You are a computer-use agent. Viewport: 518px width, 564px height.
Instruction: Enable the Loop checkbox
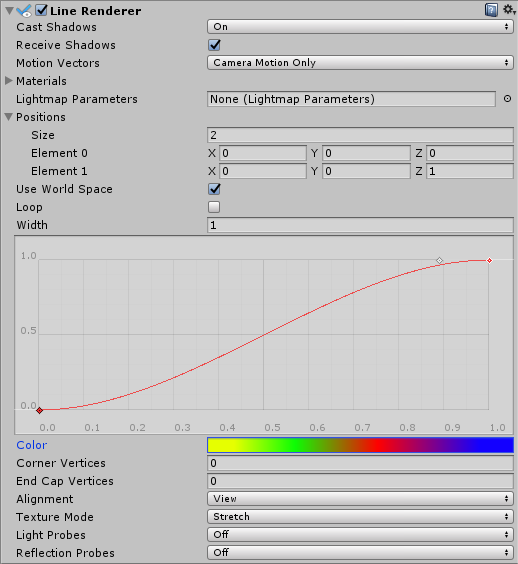pyautogui.click(x=214, y=207)
